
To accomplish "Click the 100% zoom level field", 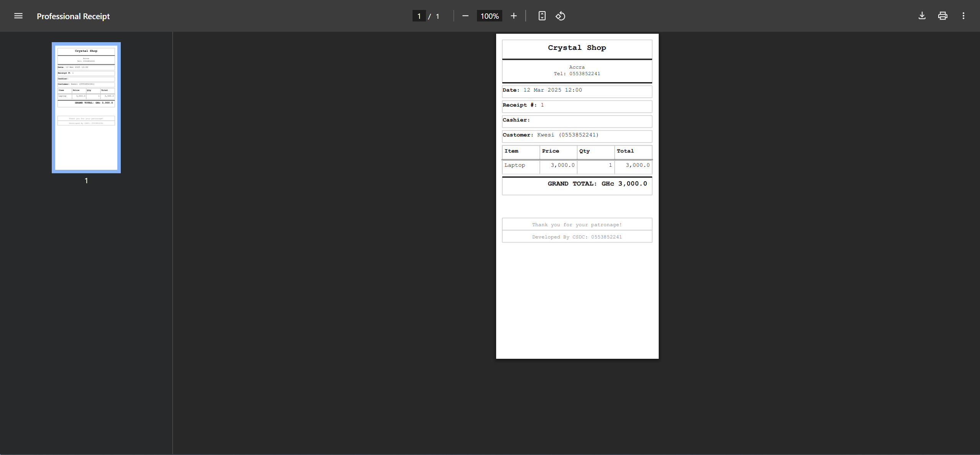I will [x=489, y=16].
